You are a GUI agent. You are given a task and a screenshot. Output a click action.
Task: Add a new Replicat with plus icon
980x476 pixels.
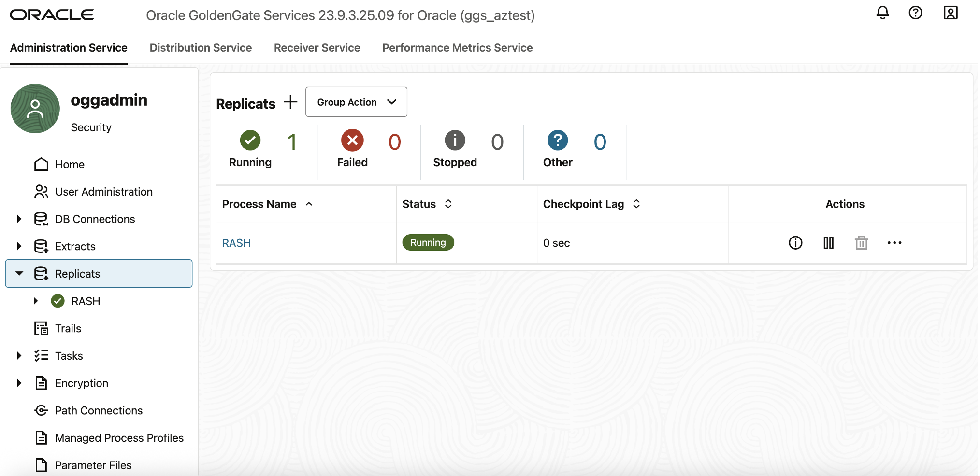[x=290, y=102]
